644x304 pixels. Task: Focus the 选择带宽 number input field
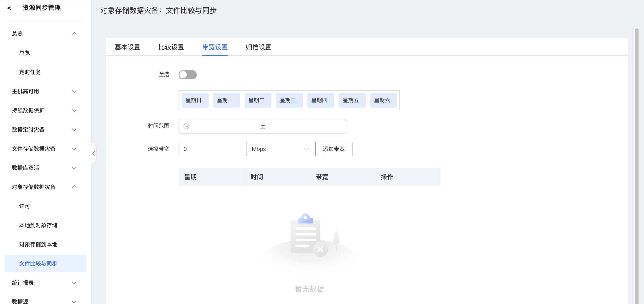[x=212, y=149]
